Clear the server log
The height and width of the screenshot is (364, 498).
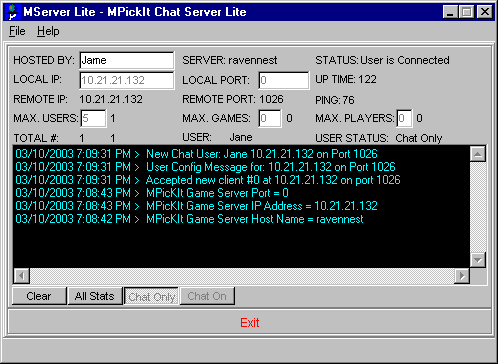coord(39,296)
